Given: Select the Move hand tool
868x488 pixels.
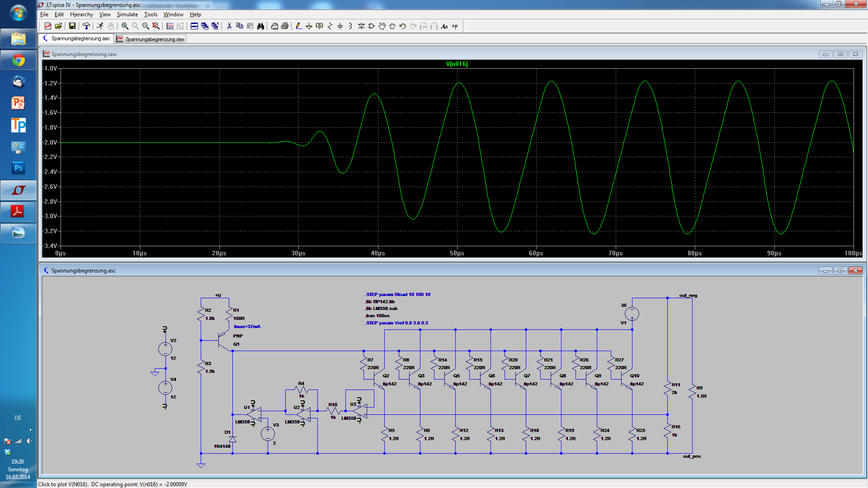Looking at the screenshot, I should 382,26.
